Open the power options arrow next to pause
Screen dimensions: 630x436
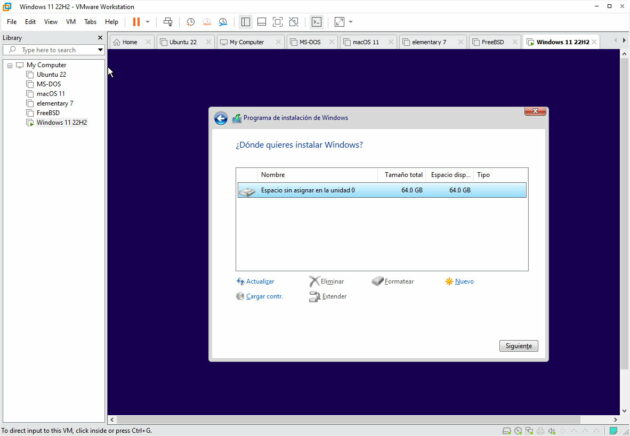point(147,22)
